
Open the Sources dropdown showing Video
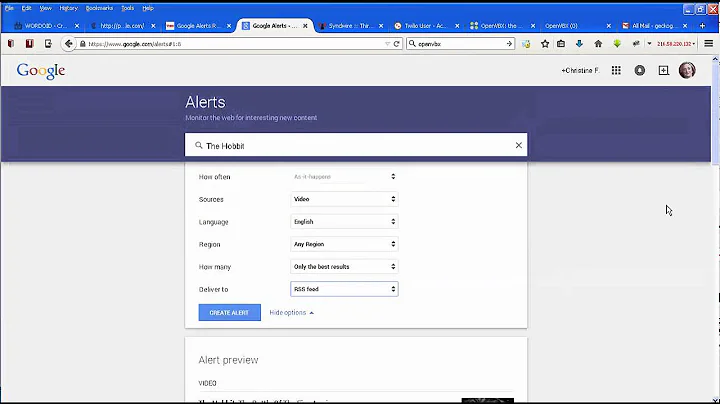tap(344, 199)
